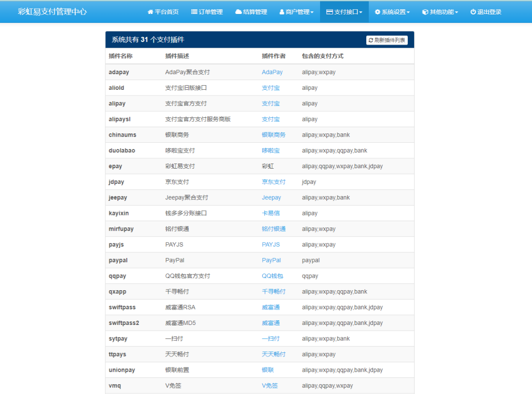Viewport: 532px width, 394px height.
Task: Expand the 商户管理 dropdown menu
Action: [x=296, y=12]
